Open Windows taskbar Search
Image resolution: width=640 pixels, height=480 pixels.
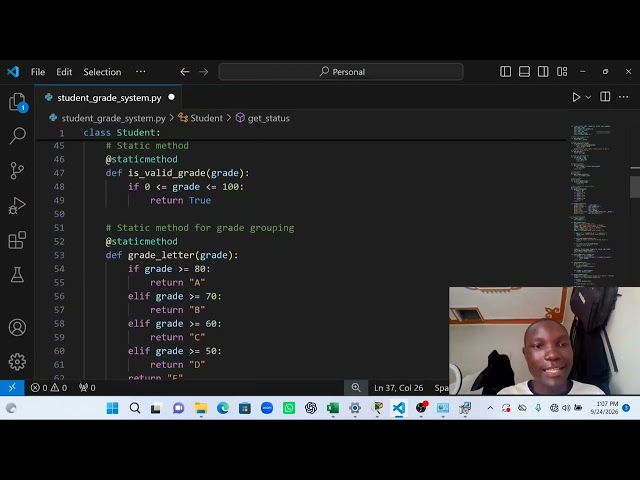[135, 408]
